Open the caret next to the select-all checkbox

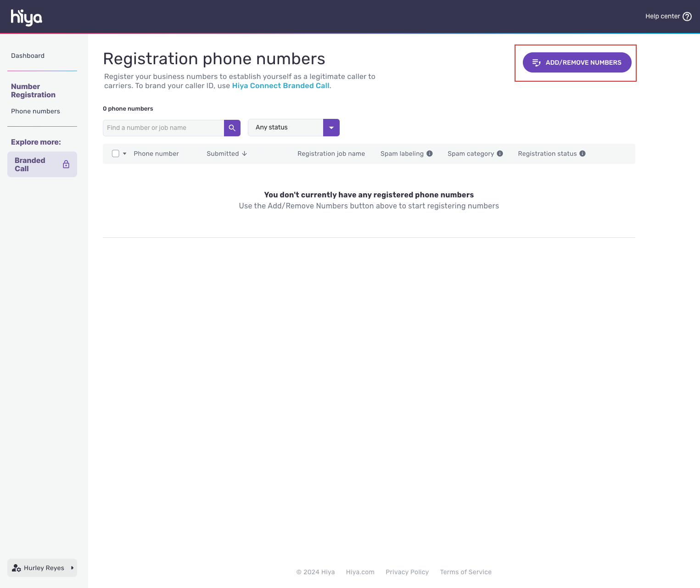coord(124,153)
